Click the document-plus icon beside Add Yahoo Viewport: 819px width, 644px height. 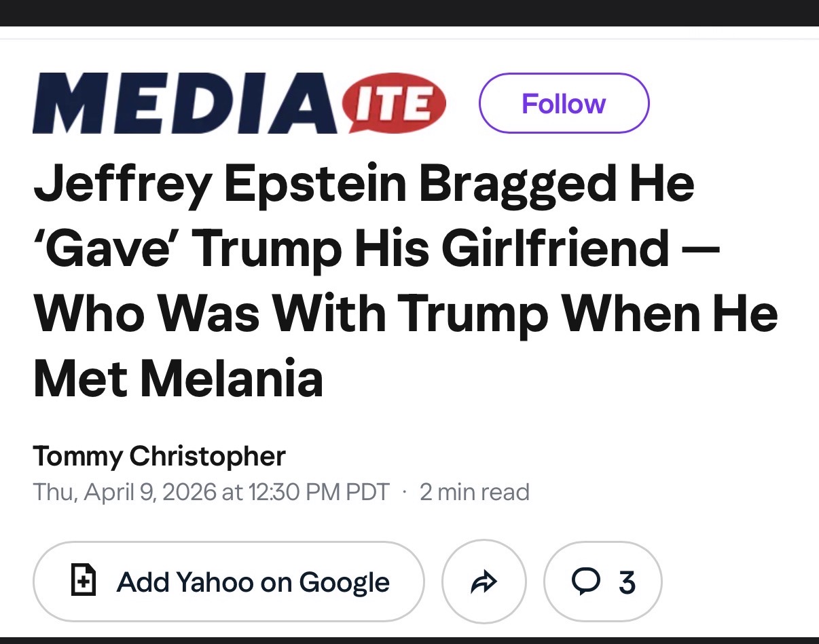81,582
